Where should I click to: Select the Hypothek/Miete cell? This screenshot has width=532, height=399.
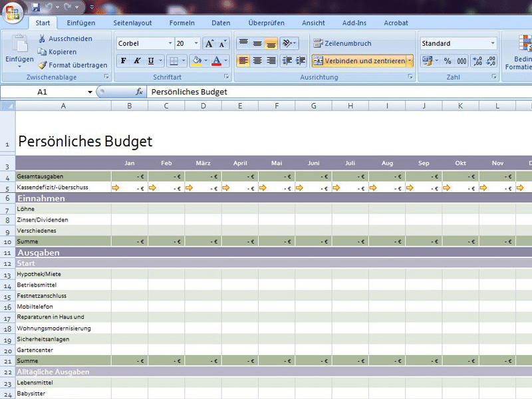click(63, 274)
